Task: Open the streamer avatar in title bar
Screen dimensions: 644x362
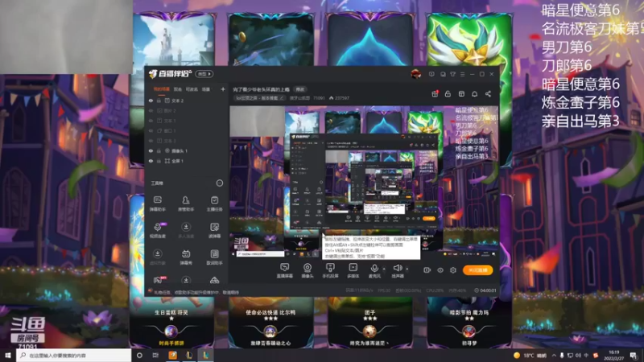Action: (415, 74)
